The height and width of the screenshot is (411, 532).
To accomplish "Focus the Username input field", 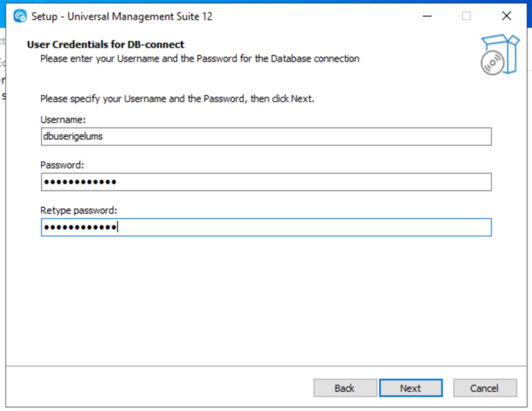I will click(x=266, y=137).
